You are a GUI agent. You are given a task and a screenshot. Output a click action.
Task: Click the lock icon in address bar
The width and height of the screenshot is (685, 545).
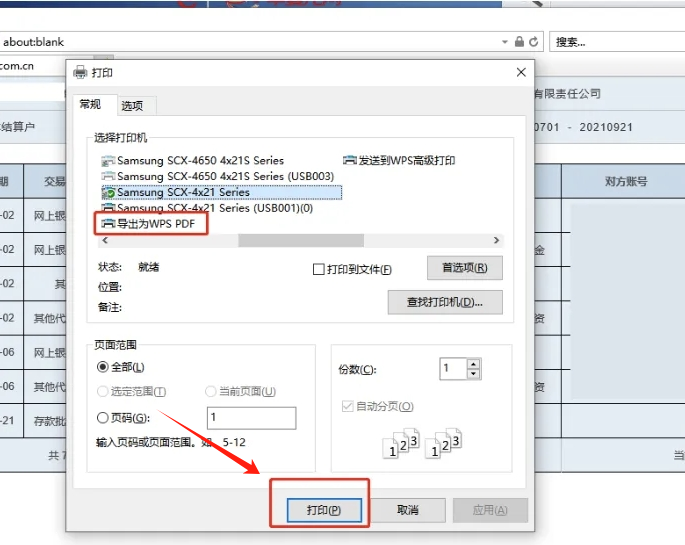coord(519,42)
